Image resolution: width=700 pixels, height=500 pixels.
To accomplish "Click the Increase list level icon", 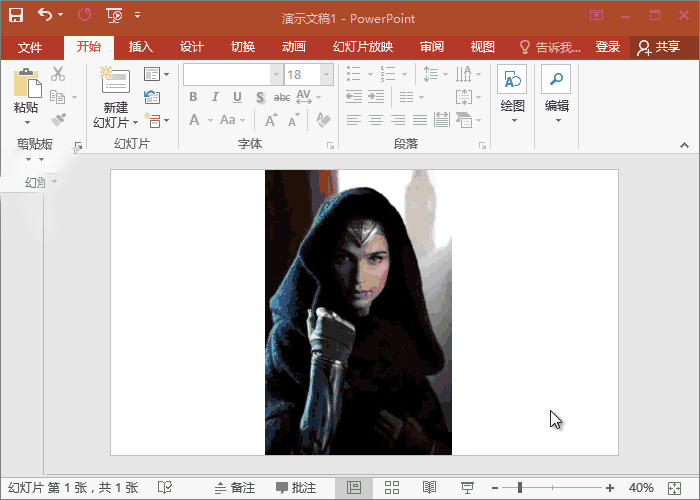I will tap(376, 97).
